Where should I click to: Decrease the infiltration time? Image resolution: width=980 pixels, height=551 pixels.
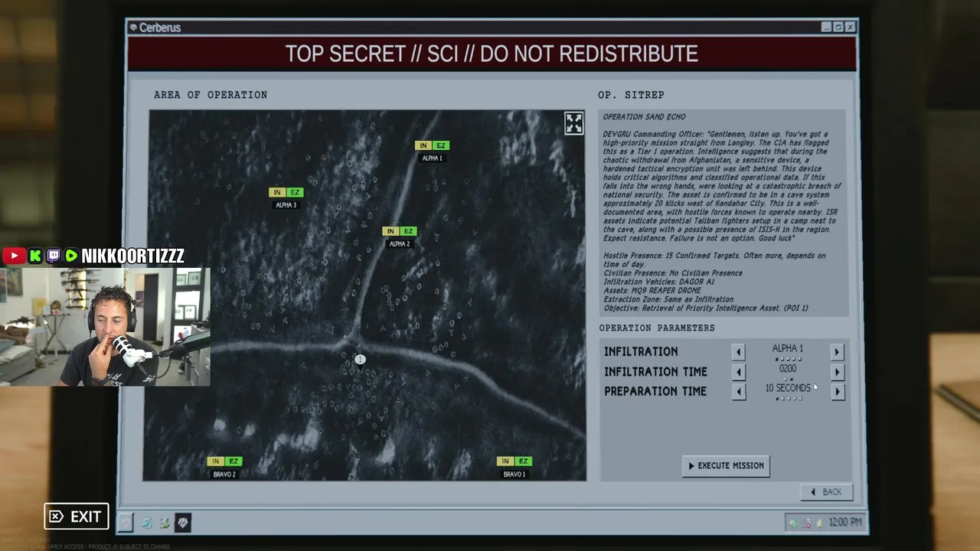(738, 372)
